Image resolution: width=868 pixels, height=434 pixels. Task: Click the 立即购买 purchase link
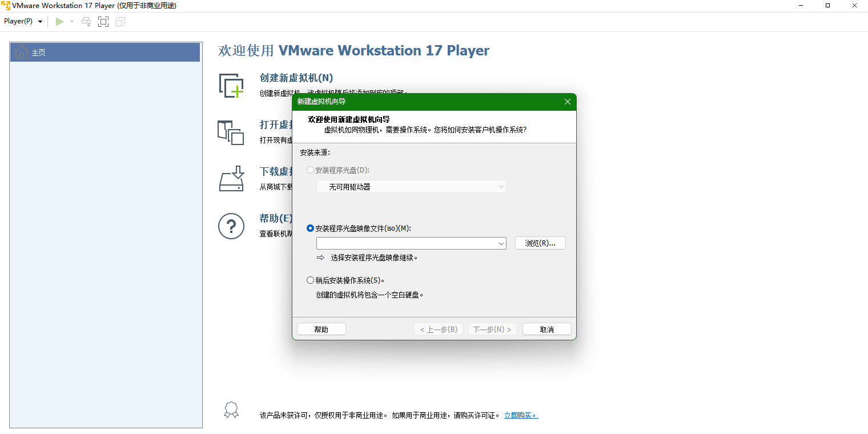521,415
